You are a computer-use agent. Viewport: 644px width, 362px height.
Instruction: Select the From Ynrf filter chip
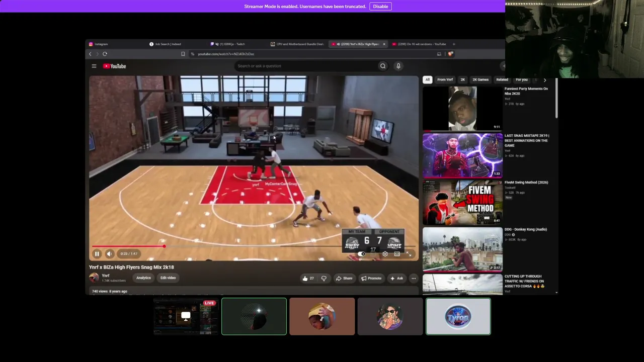[445, 79]
